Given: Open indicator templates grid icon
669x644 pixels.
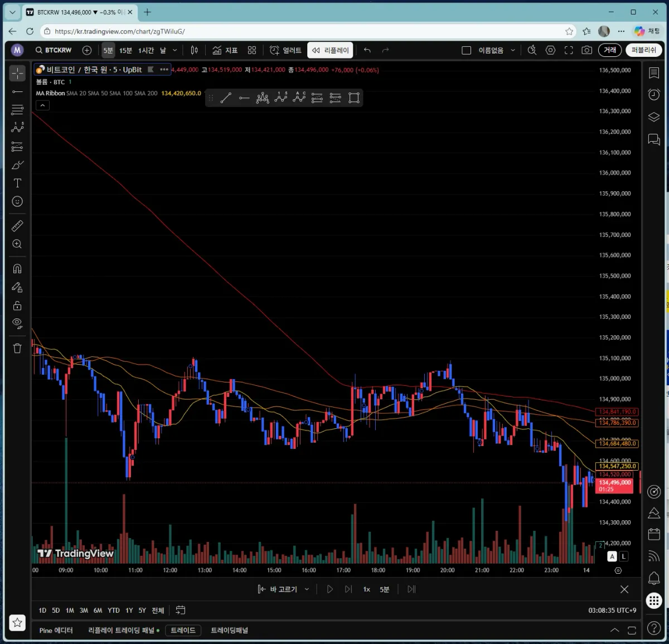Looking at the screenshot, I should tap(252, 50).
